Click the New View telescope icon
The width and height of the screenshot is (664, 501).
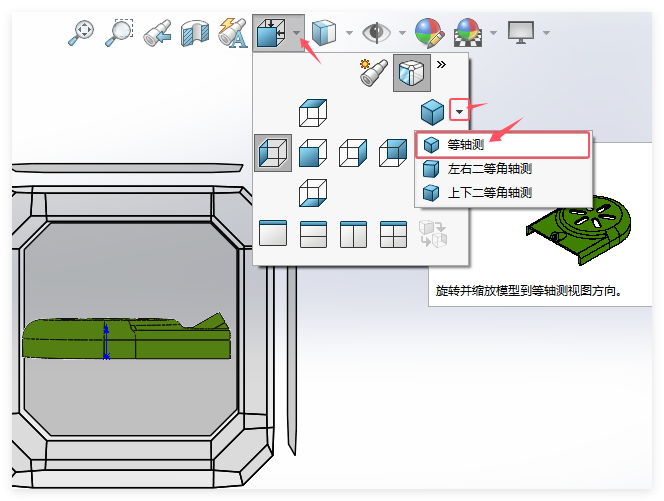pos(374,72)
